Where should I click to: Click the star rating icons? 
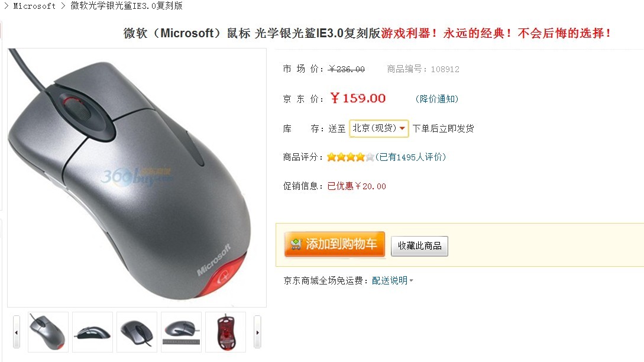(x=350, y=157)
